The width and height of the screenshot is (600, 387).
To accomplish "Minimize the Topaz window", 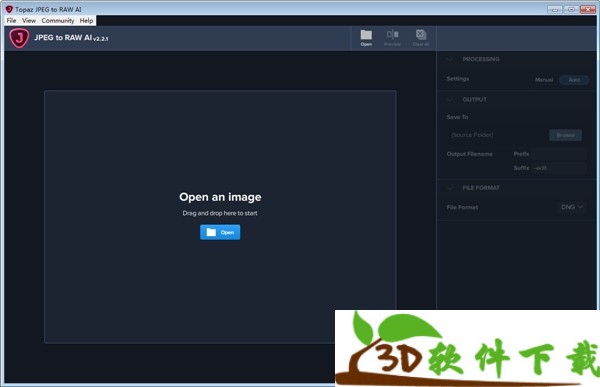I will (554, 9).
